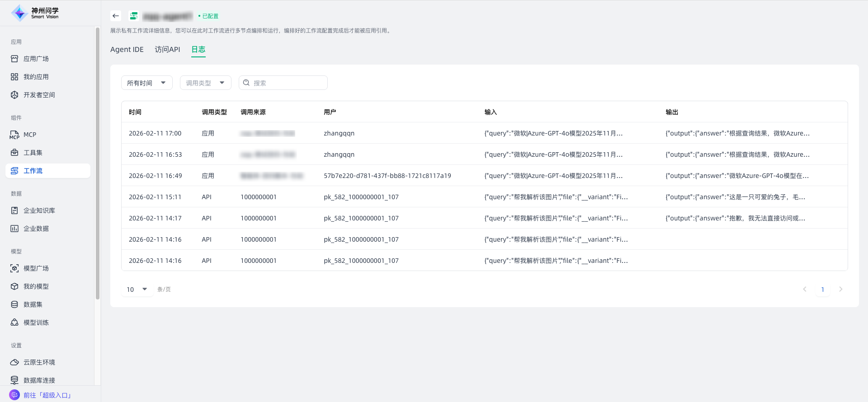The height and width of the screenshot is (402, 868).
Task: Click the 开发者空间 icon in sidebar
Action: coord(14,95)
